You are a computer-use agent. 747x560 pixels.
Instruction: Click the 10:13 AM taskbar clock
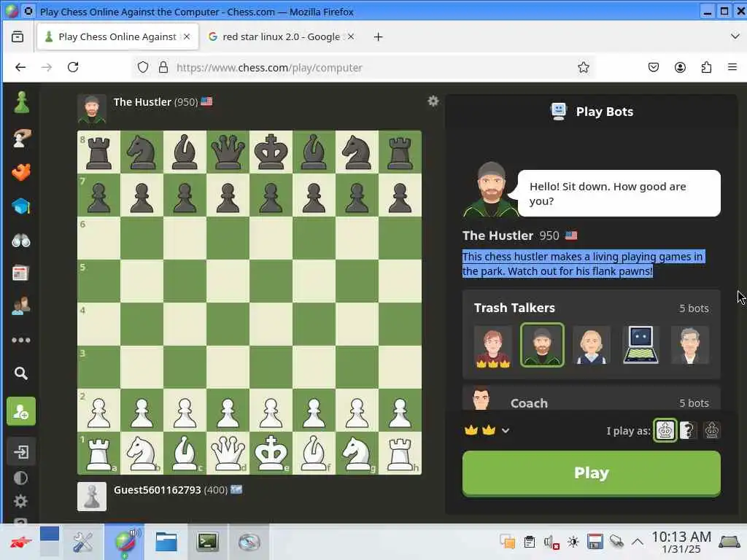[x=681, y=542]
